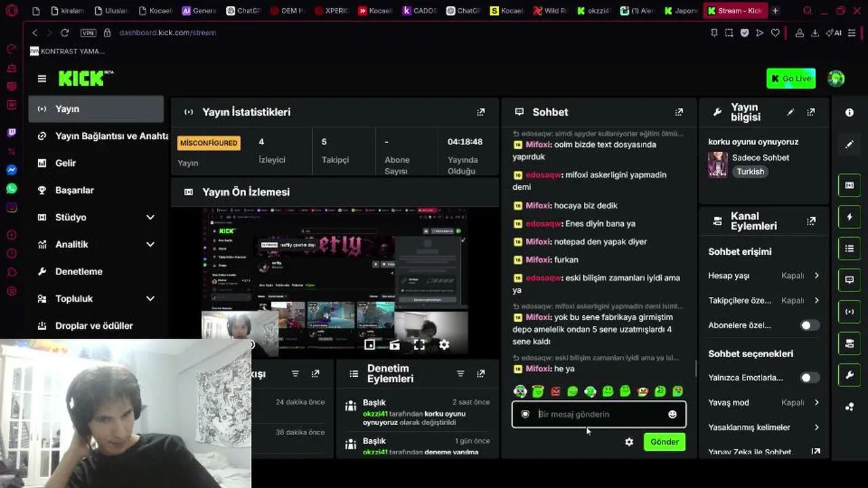Open the KONTRAST YAMA bookmark
Image resolution: width=868 pixels, height=488 pixels.
(x=67, y=52)
